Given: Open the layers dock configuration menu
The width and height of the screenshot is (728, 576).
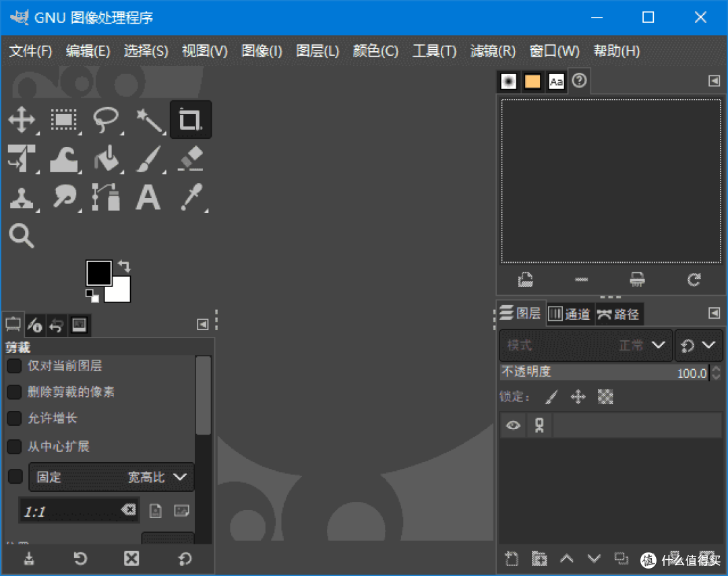Looking at the screenshot, I should click(714, 313).
